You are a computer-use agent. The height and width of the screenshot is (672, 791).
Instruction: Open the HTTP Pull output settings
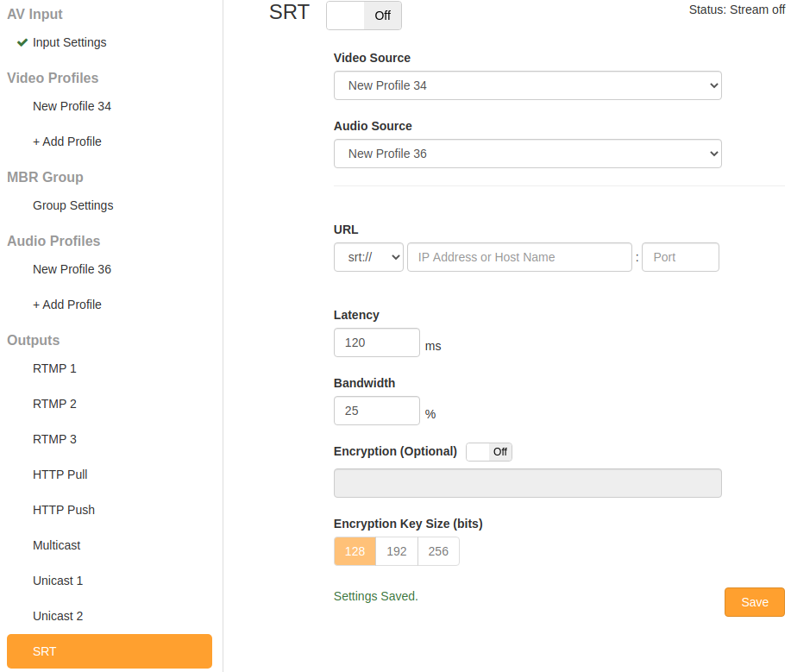60,474
